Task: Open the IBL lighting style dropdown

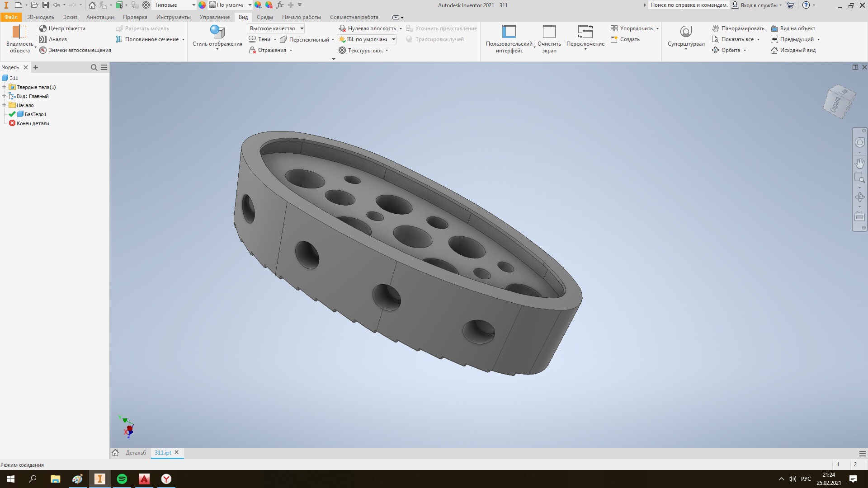Action: coord(393,39)
